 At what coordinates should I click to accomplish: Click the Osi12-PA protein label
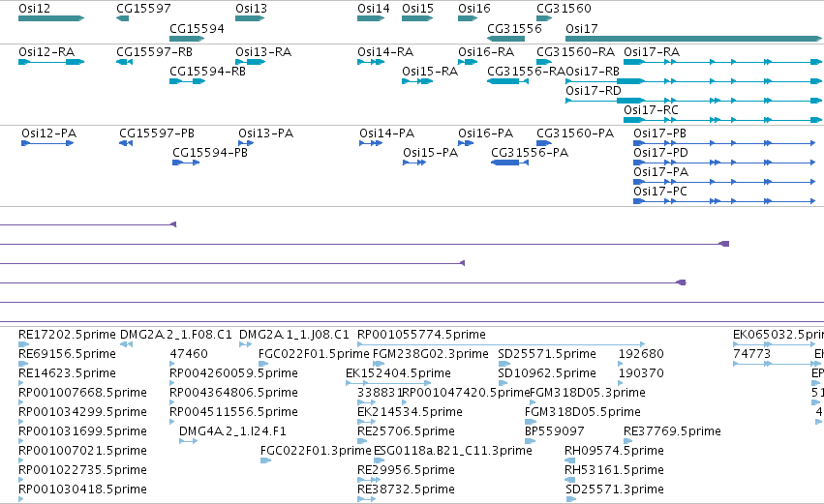click(x=48, y=133)
